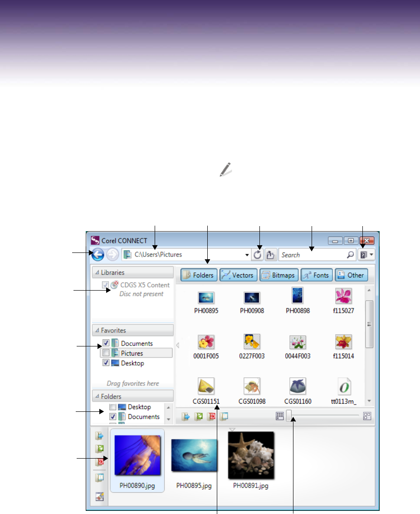Go back with the blue Back arrow
The height and width of the screenshot is (514, 420).
98,255
